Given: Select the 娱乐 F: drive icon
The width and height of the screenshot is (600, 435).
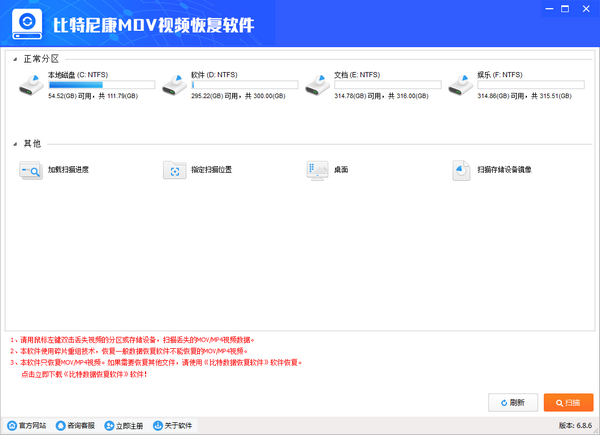Looking at the screenshot, I should click(x=461, y=86).
